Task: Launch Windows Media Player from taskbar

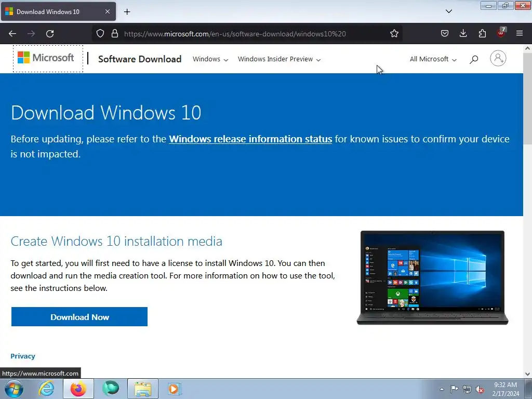Action: (x=175, y=389)
